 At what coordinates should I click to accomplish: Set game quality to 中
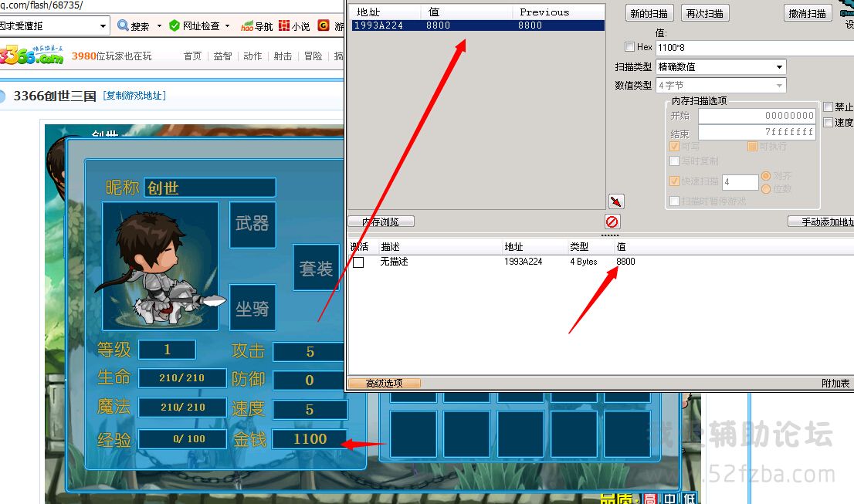[x=670, y=499]
